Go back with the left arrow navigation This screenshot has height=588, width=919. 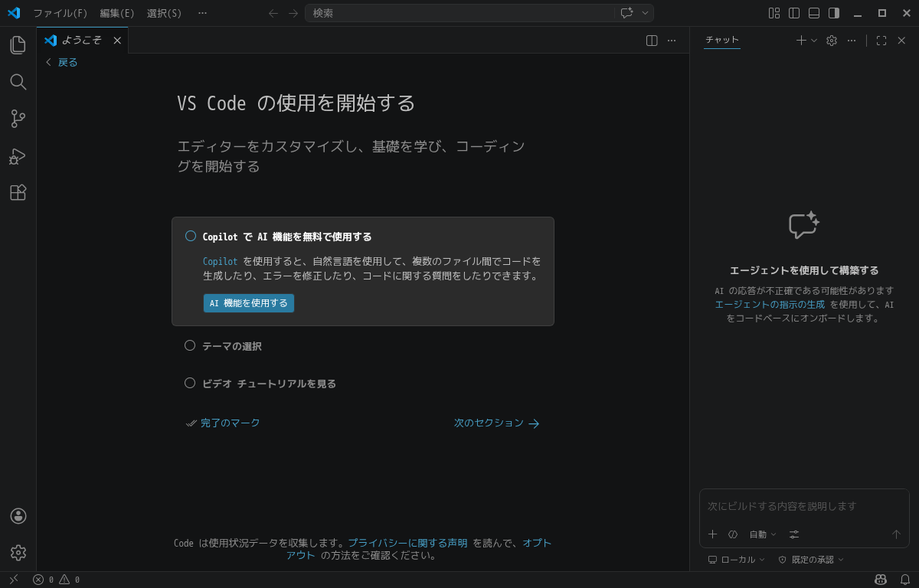coord(273,13)
